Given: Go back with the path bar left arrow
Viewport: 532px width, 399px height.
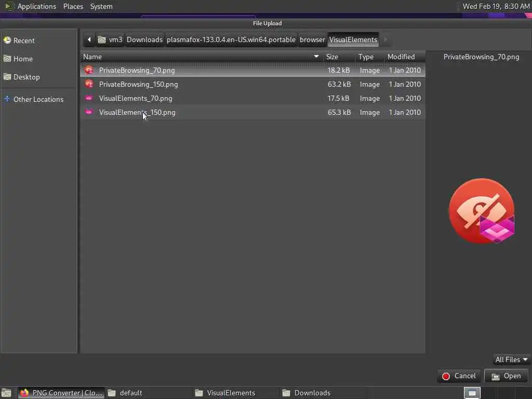Looking at the screenshot, I should tap(89, 39).
